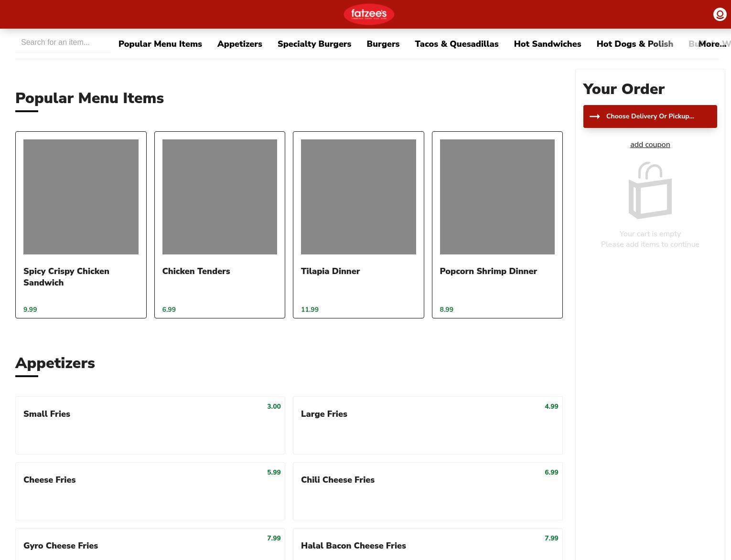
Task: Click the empty shopping bag icon
Action: pos(650,190)
